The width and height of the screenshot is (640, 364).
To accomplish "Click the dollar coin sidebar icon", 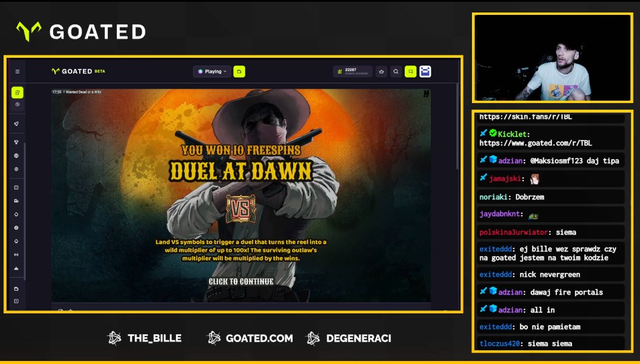I will [17, 169].
